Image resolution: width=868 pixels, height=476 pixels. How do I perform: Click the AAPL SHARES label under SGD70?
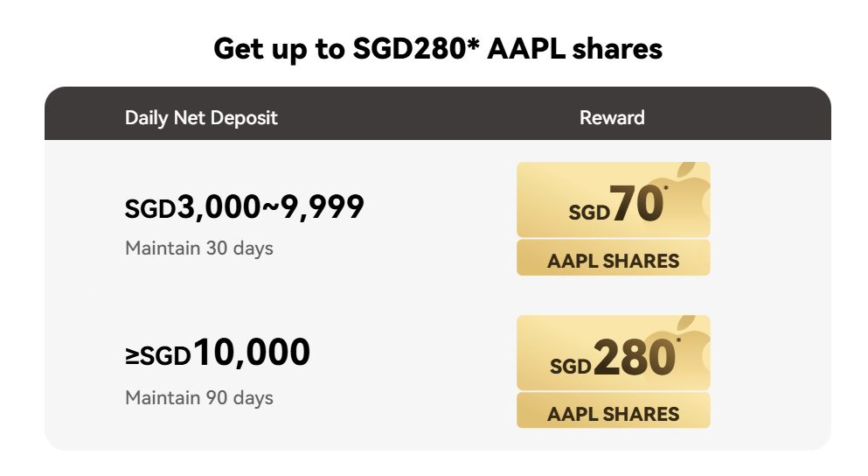(613, 260)
